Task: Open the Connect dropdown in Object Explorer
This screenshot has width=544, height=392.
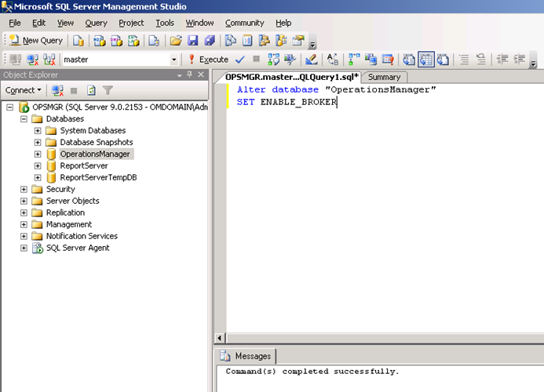Action: pos(23,90)
